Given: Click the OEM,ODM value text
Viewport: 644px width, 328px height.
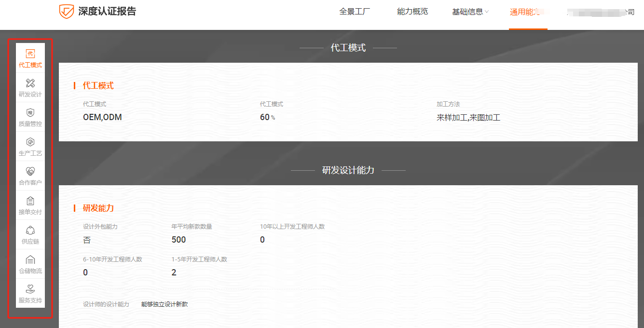Looking at the screenshot, I should tap(102, 117).
